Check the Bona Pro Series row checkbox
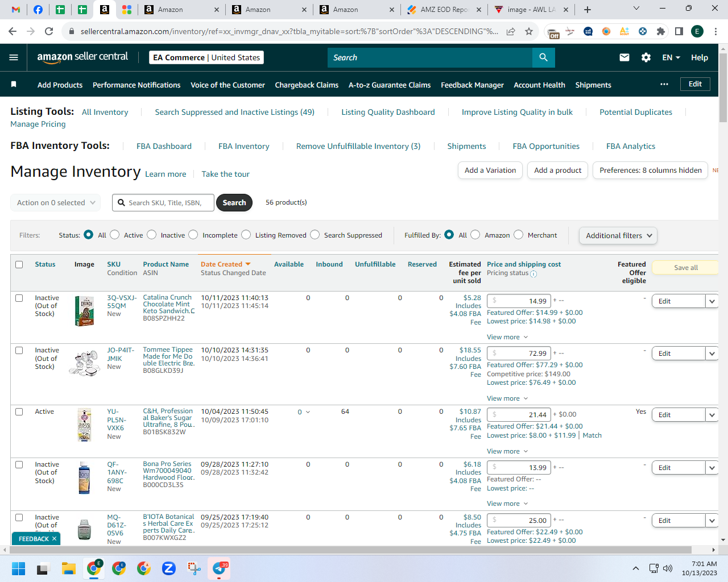 click(19, 464)
